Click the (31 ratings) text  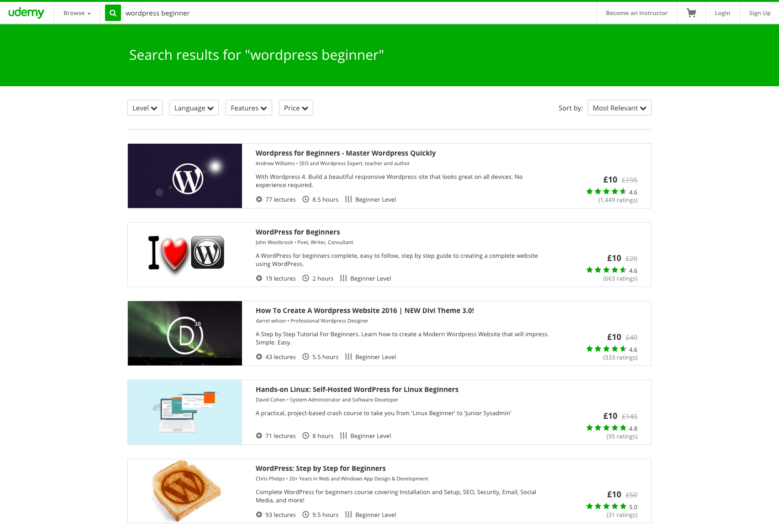pos(622,515)
